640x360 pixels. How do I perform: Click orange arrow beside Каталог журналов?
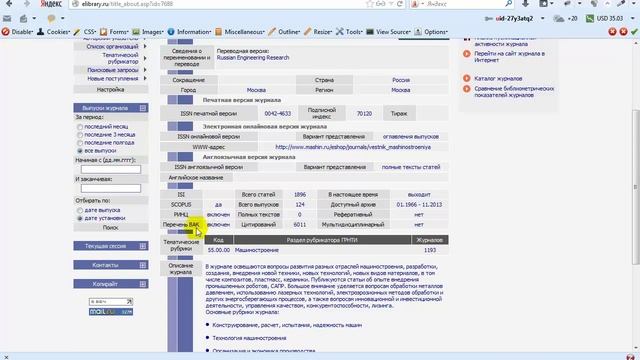[x=467, y=78]
